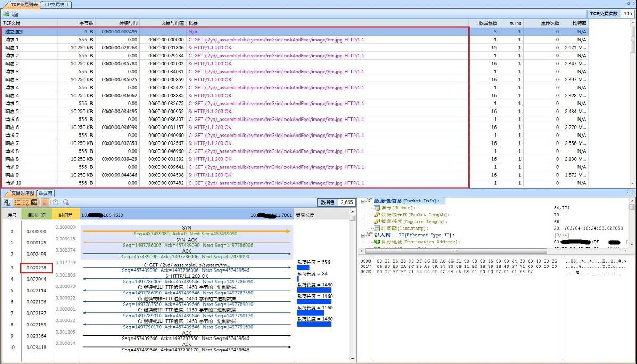
Task: Click the yellow 时间差 column header
Action: tap(65, 215)
